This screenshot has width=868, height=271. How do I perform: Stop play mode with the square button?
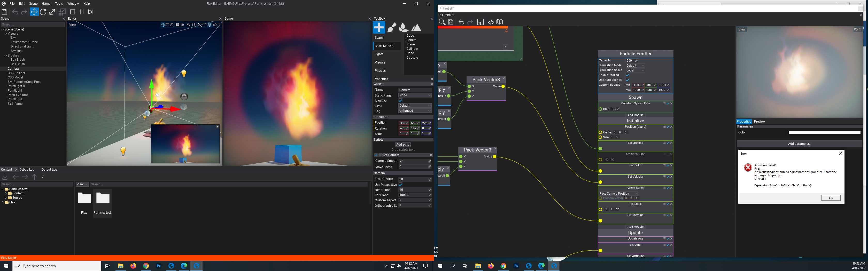tap(72, 12)
